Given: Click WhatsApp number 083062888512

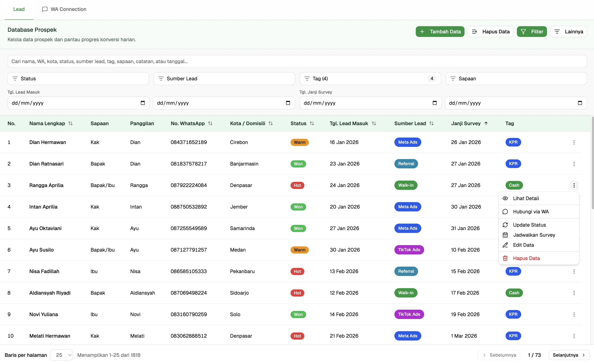Looking at the screenshot, I should pos(188,336).
